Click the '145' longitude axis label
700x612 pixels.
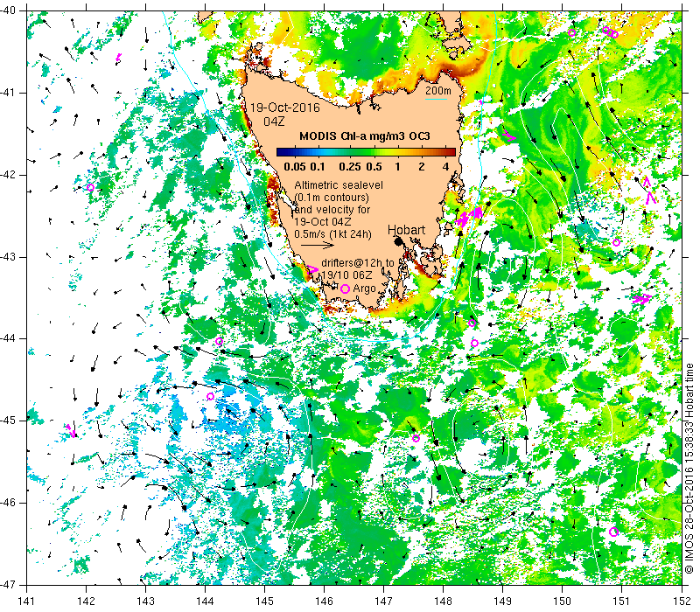click(265, 601)
